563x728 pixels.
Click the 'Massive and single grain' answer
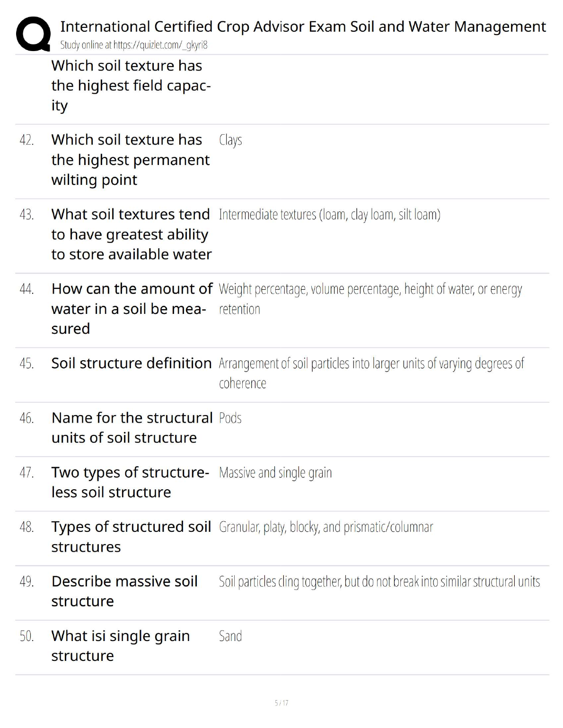[x=275, y=473]
